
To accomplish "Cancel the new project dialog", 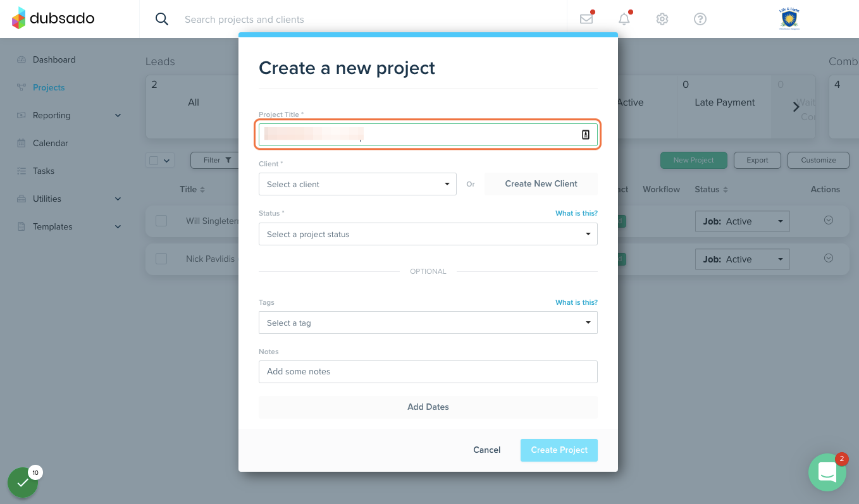I will [x=487, y=450].
